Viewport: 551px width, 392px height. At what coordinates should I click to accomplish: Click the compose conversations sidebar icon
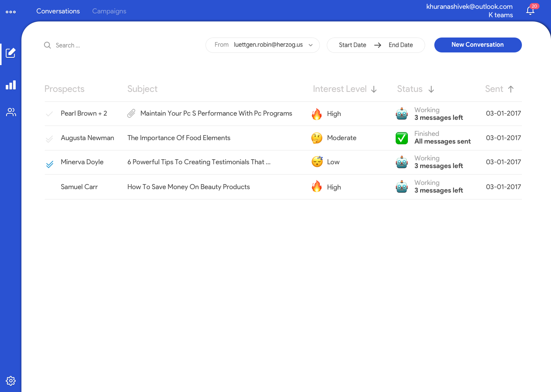[11, 53]
